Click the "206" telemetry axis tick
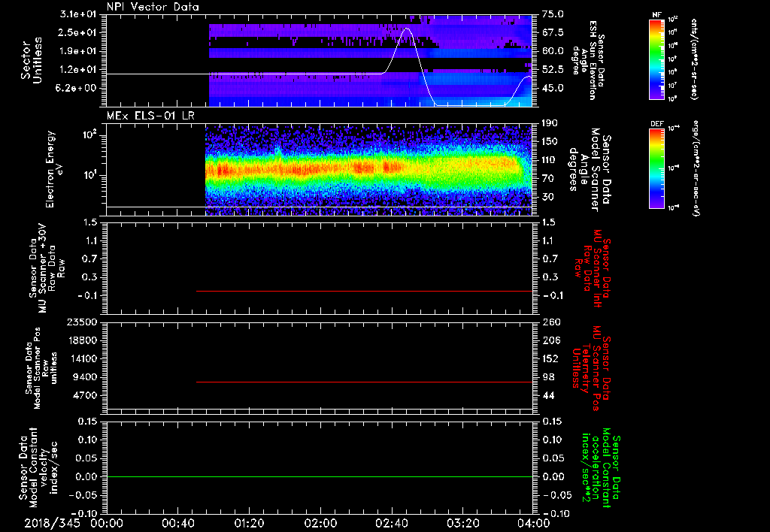 550,340
